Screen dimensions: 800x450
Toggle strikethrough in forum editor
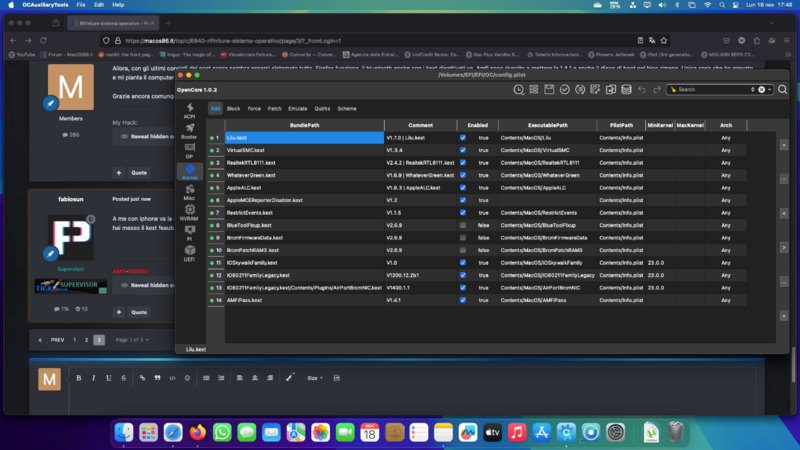coord(123,378)
